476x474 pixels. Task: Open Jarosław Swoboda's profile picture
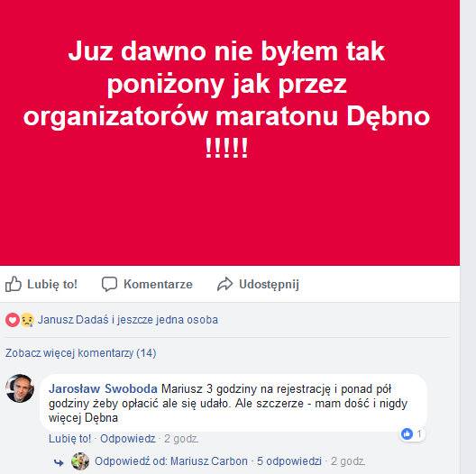[x=20, y=388]
